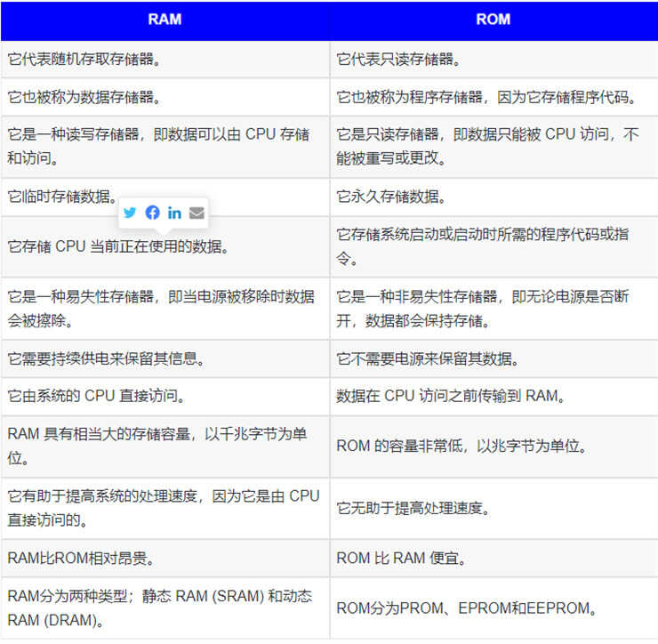
Task: Select cell "它临时存储数据。"
Action: point(164,197)
